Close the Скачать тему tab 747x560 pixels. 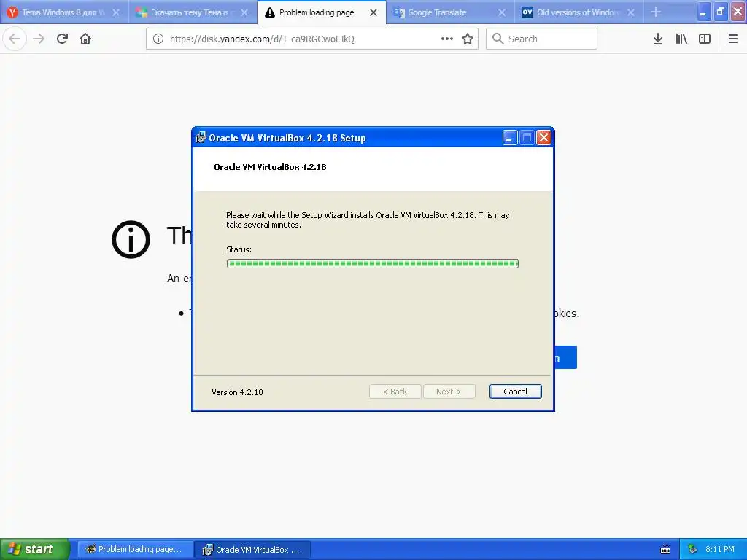coord(244,12)
